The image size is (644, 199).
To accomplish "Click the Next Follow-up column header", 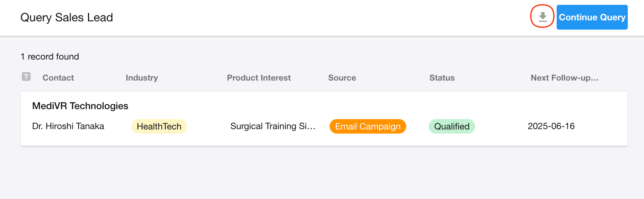I will click(564, 78).
